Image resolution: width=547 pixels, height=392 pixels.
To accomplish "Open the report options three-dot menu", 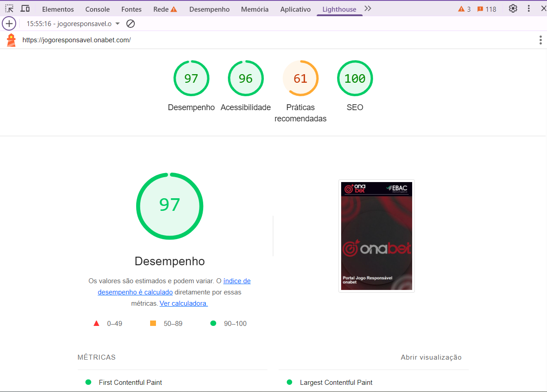I will [540, 40].
